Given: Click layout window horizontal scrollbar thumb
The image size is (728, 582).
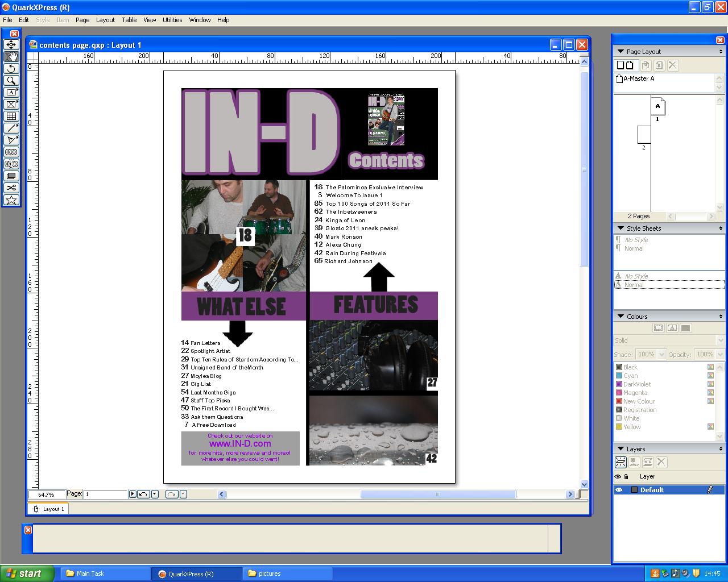Looking at the screenshot, I should 438,494.
